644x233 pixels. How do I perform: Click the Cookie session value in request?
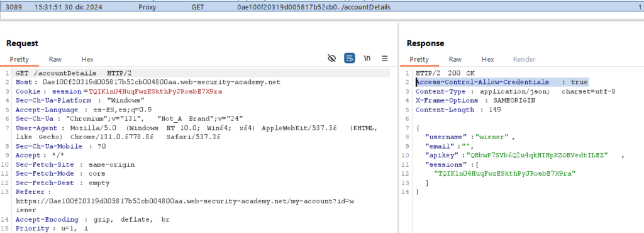(x=155, y=91)
